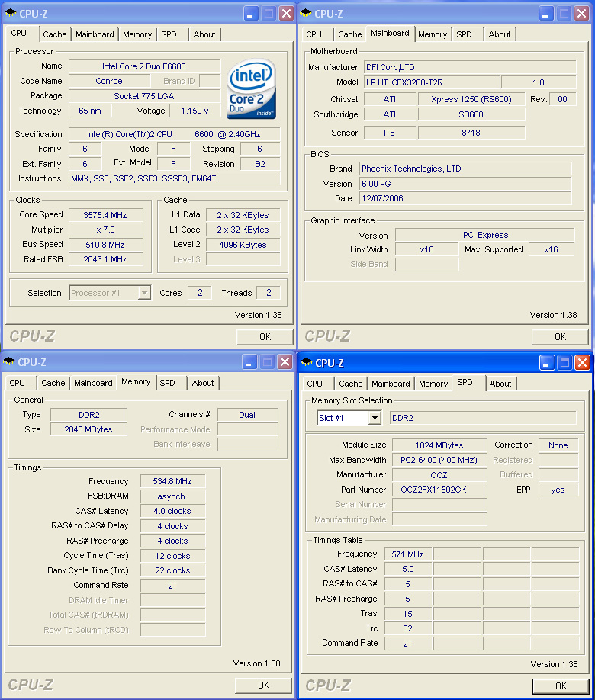Click the BIOS date 12/07/2006
This screenshot has width=595, height=700.
click(x=465, y=198)
